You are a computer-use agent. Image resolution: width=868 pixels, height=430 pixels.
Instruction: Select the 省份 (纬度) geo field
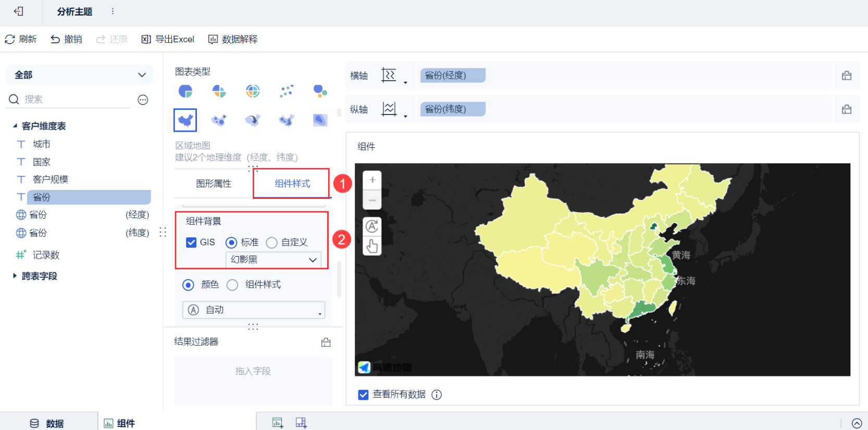[x=83, y=233]
